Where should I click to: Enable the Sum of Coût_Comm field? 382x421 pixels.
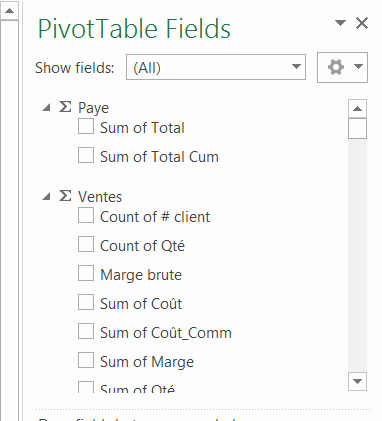[x=86, y=331]
